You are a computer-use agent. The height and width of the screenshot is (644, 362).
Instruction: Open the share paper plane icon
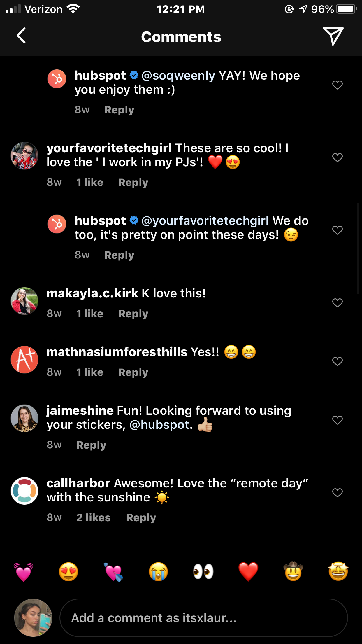333,36
